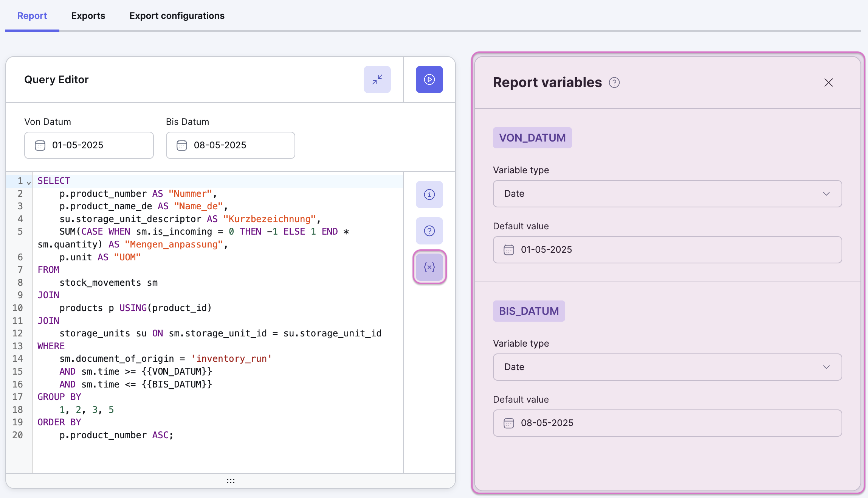
Task: Collapse the Query Editor with shrink icon
Action: (377, 79)
